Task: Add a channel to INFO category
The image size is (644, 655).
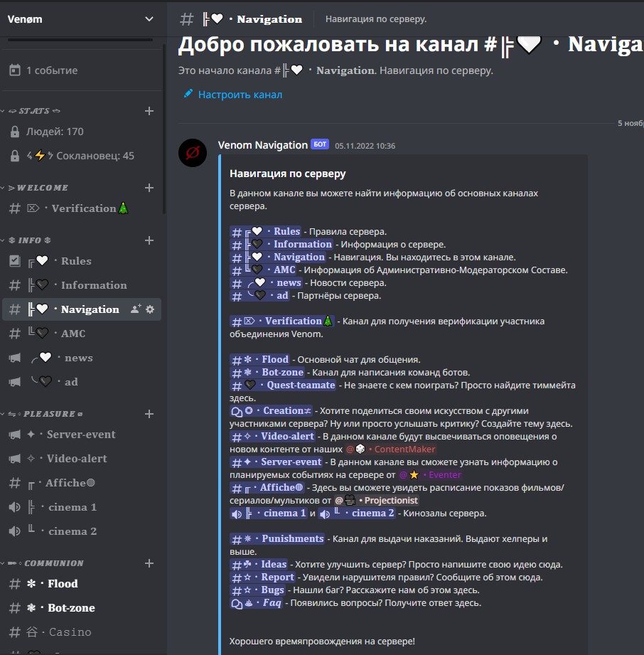Action: pos(149,240)
